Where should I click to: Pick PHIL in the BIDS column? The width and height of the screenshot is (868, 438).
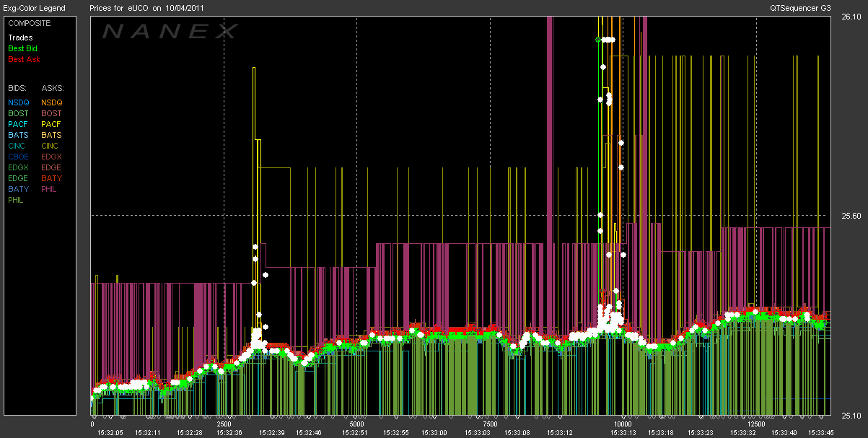[17, 200]
